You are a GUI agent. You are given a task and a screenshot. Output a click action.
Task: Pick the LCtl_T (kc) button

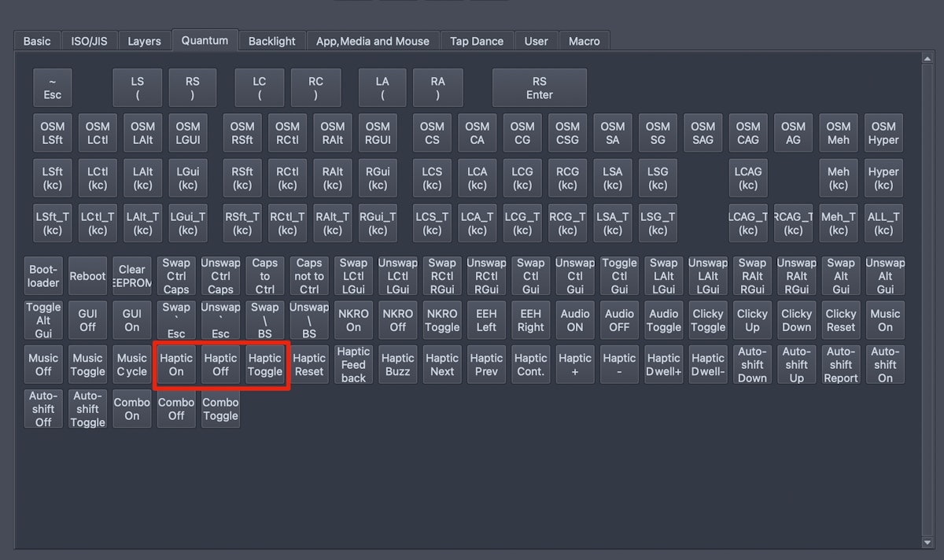(98, 223)
